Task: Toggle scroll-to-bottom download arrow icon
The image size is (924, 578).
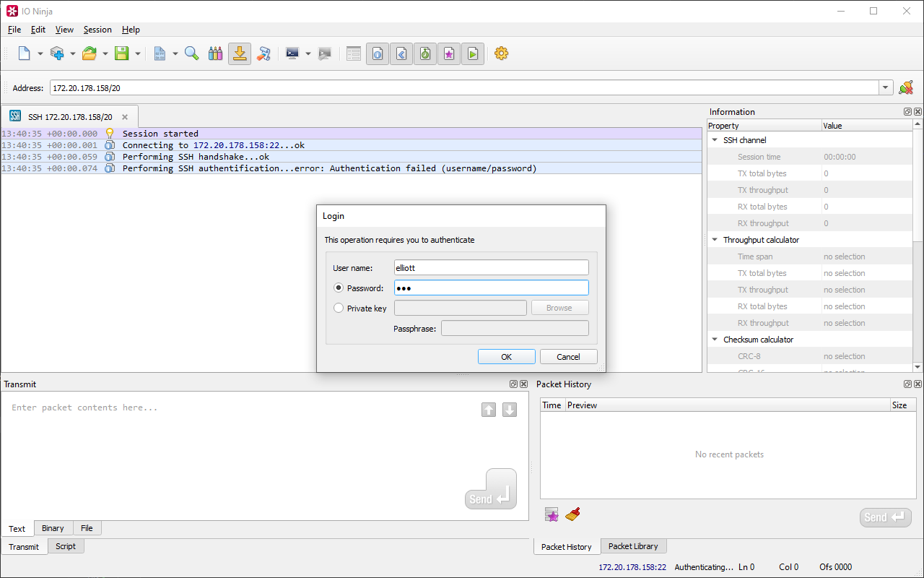Action: pyautogui.click(x=240, y=53)
